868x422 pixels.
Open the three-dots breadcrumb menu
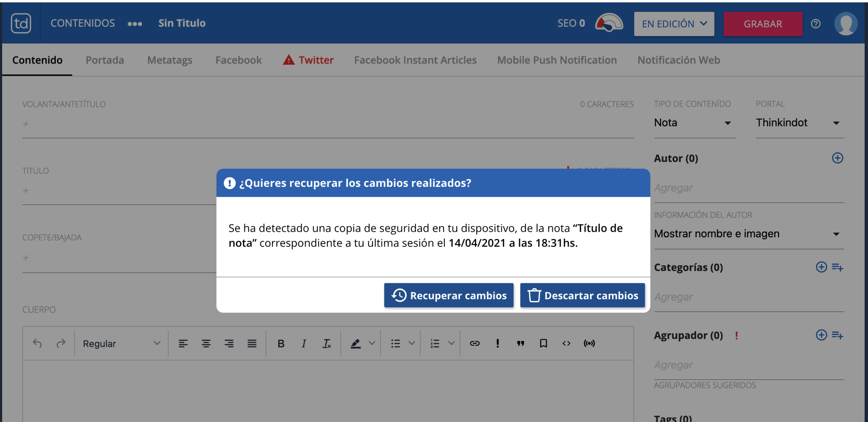[x=135, y=24]
